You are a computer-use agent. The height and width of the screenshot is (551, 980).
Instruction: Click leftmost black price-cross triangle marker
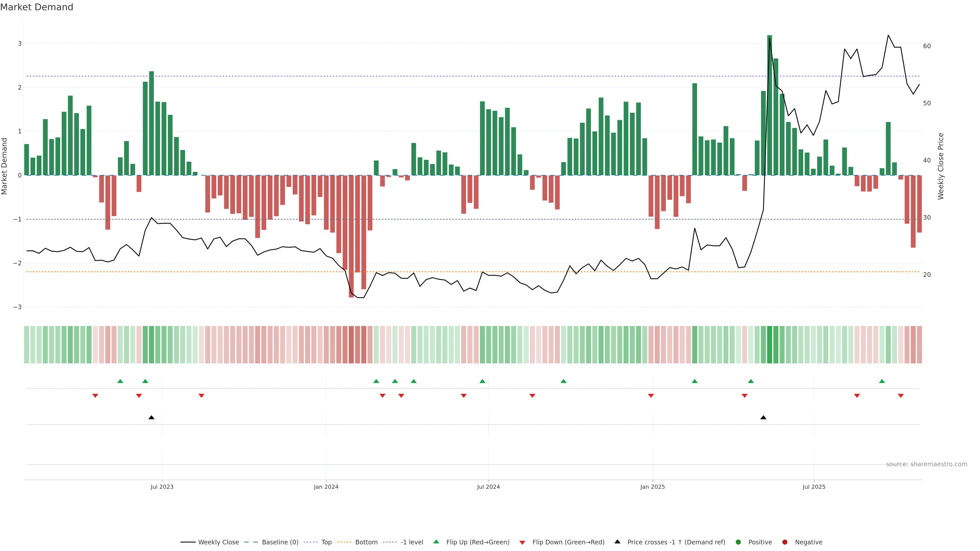pos(151,418)
